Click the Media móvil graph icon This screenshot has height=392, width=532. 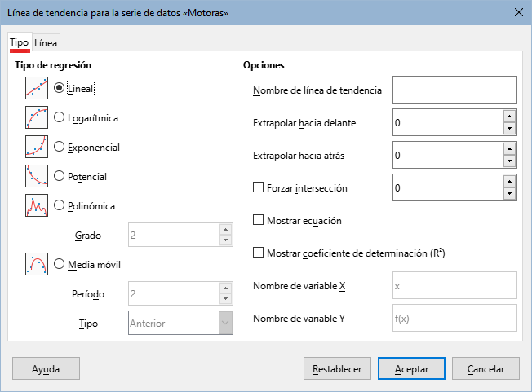pyautogui.click(x=37, y=264)
